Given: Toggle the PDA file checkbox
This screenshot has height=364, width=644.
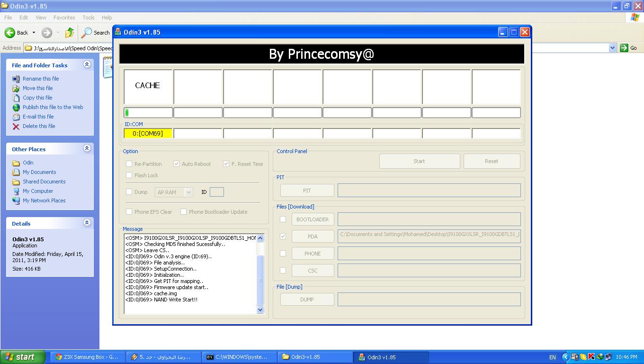Looking at the screenshot, I should [x=283, y=237].
